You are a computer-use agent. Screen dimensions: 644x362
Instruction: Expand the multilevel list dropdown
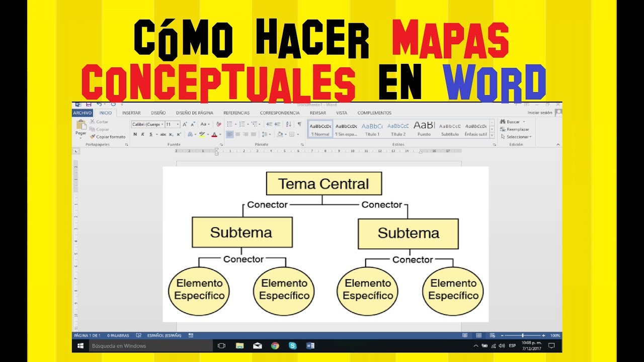point(260,124)
